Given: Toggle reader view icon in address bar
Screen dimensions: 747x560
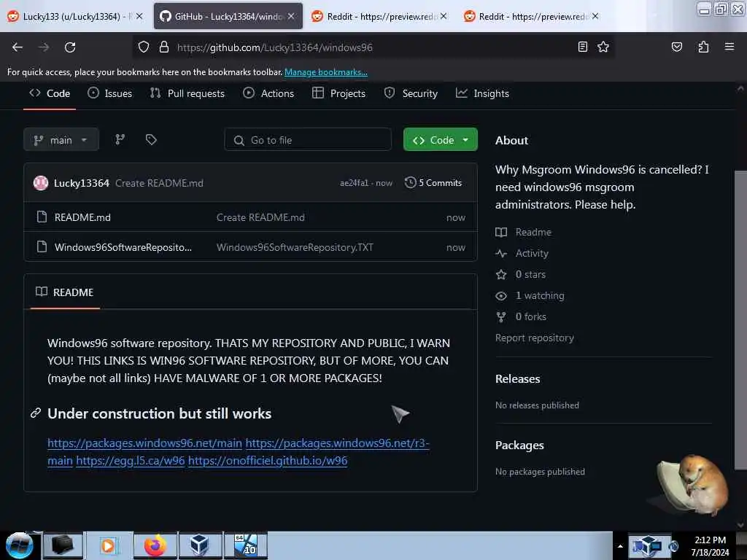Looking at the screenshot, I should (583, 47).
